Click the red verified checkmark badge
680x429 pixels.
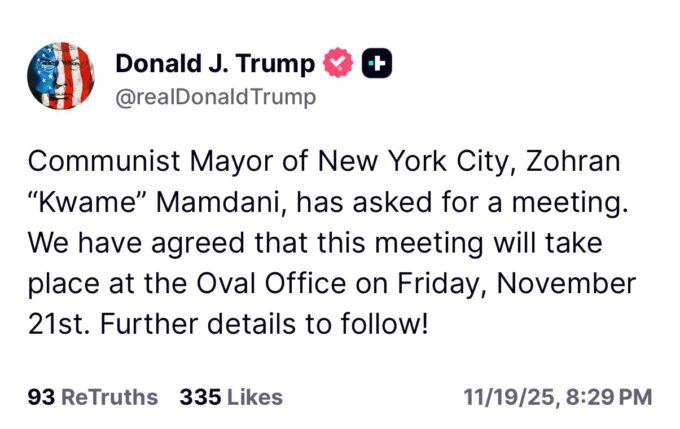tap(339, 63)
